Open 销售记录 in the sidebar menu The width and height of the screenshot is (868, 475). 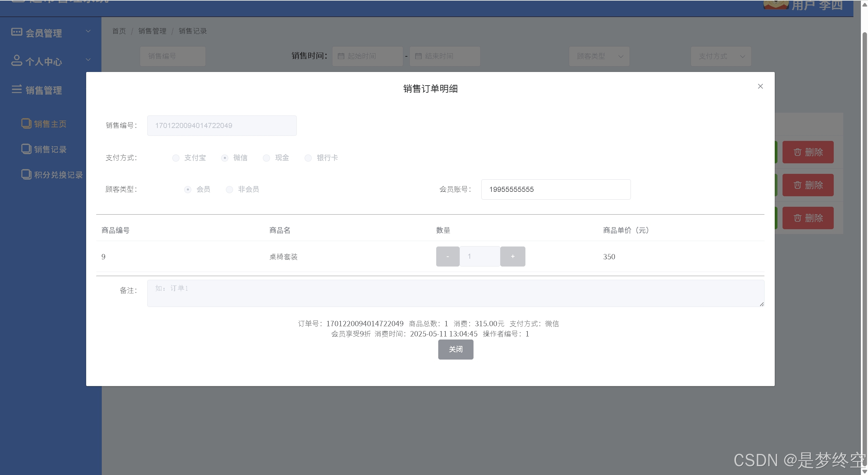[50, 149]
